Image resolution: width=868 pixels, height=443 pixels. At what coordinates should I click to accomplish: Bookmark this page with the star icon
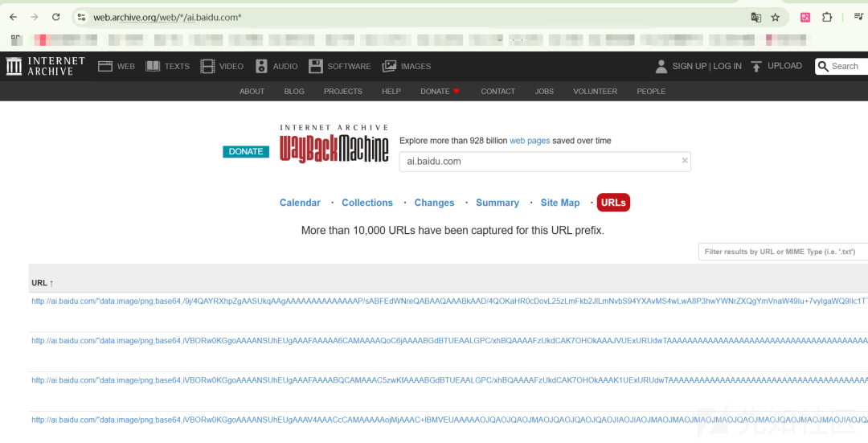776,17
